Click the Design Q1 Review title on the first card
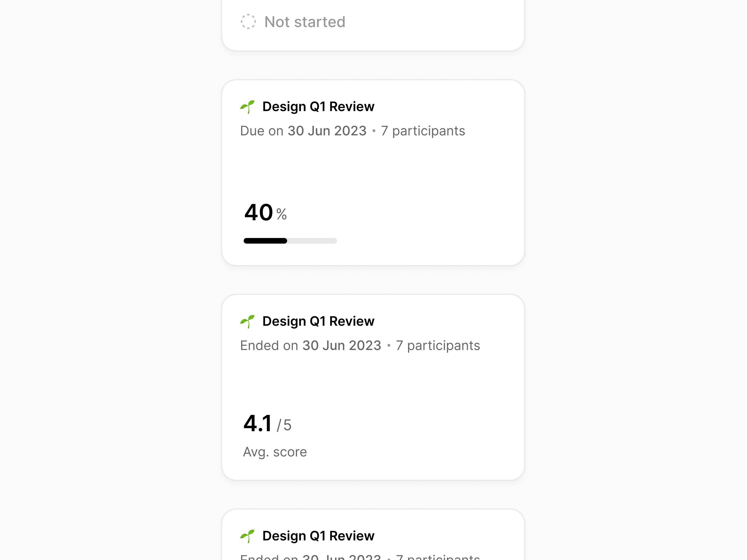This screenshot has width=747, height=560. [318, 106]
